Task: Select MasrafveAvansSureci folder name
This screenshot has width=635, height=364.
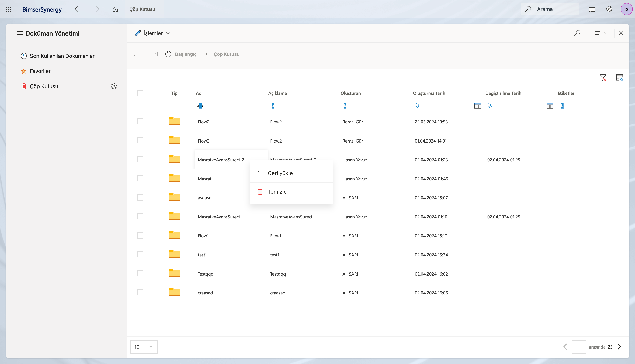Action: pyautogui.click(x=219, y=217)
